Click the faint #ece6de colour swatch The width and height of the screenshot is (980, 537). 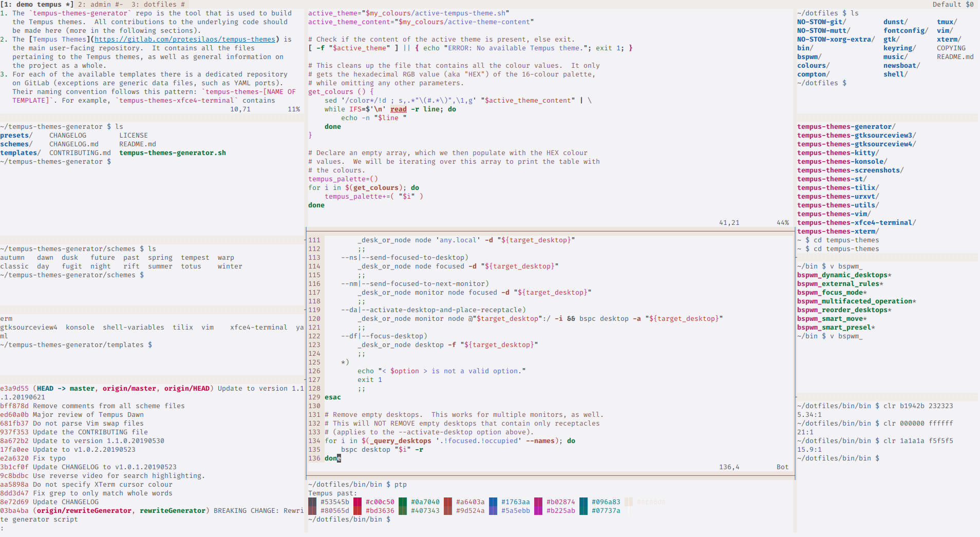tap(629, 502)
